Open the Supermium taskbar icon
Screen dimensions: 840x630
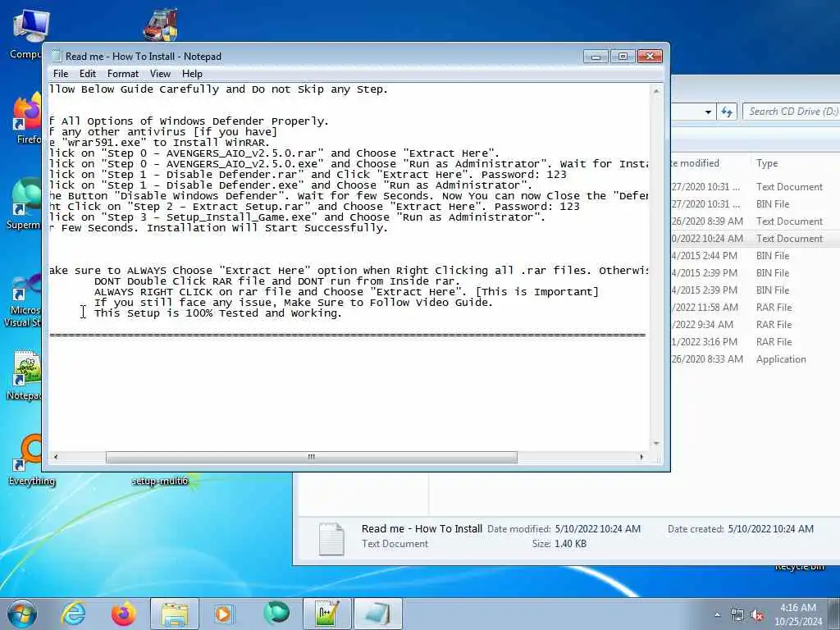click(x=276, y=614)
